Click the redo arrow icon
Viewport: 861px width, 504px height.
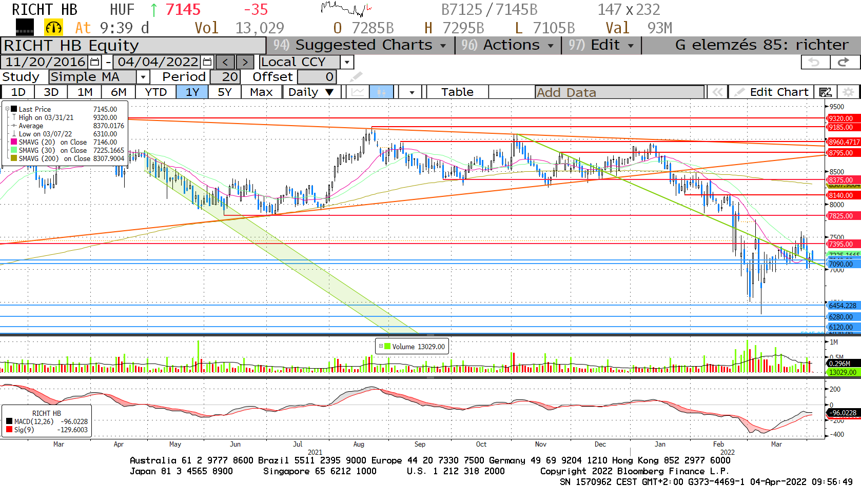click(844, 62)
